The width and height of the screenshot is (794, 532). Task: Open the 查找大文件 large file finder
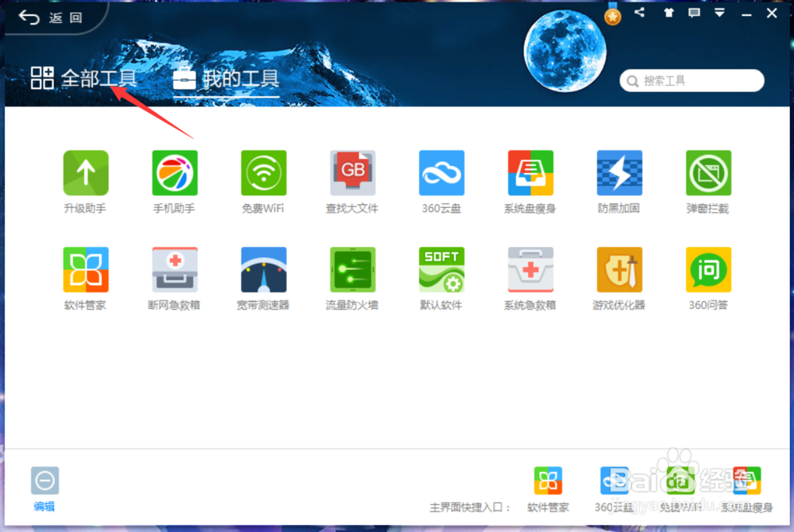pyautogui.click(x=353, y=172)
